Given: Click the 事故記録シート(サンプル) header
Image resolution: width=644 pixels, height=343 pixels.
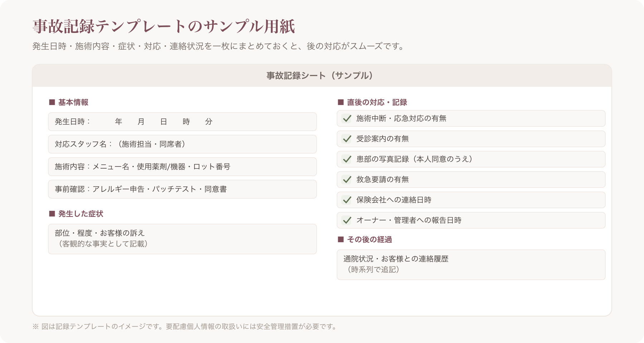Looking at the screenshot, I should click(x=322, y=76).
